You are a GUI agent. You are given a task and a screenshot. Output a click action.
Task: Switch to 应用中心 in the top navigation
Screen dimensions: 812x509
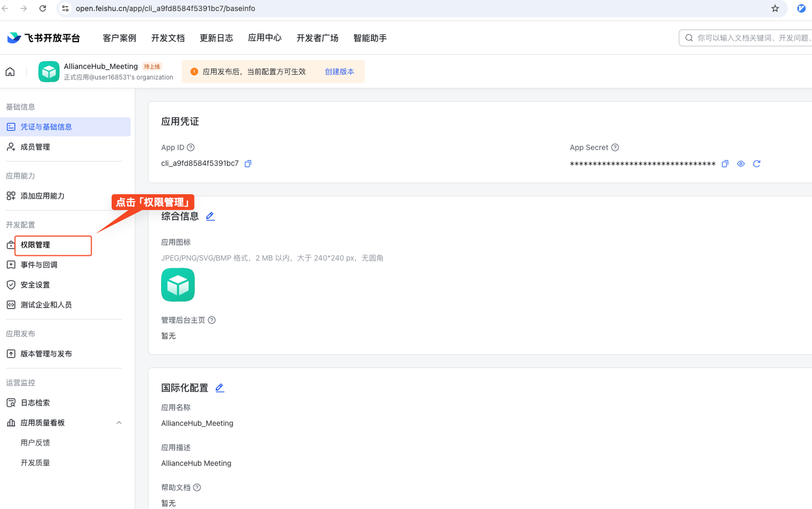click(x=265, y=37)
